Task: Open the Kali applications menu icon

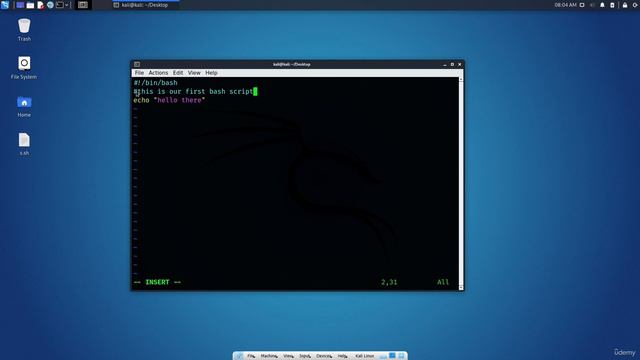Action: tap(5, 5)
